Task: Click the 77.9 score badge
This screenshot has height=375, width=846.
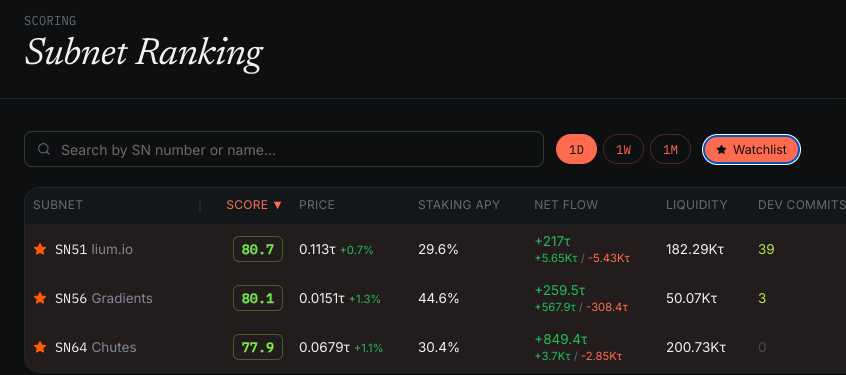Action: [258, 347]
